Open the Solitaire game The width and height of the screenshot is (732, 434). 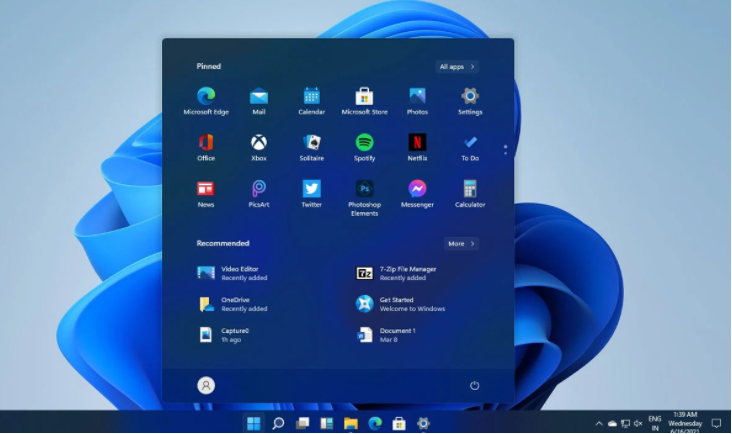pos(311,143)
